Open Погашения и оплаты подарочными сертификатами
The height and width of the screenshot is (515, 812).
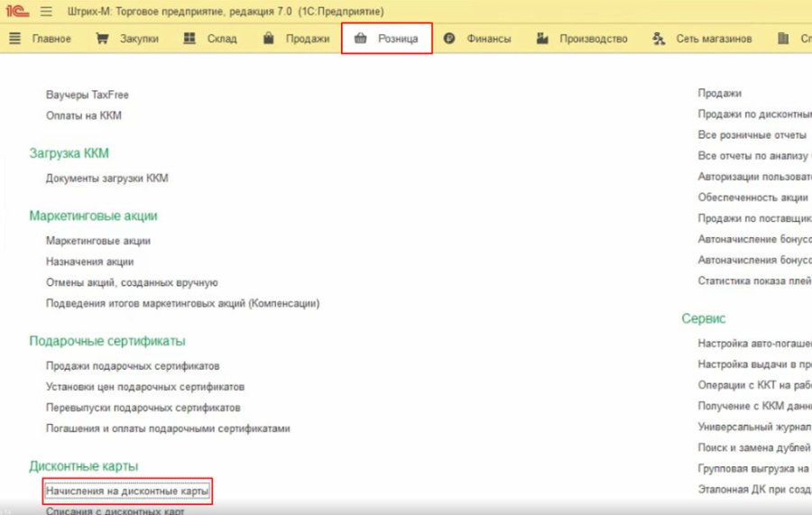coord(168,428)
